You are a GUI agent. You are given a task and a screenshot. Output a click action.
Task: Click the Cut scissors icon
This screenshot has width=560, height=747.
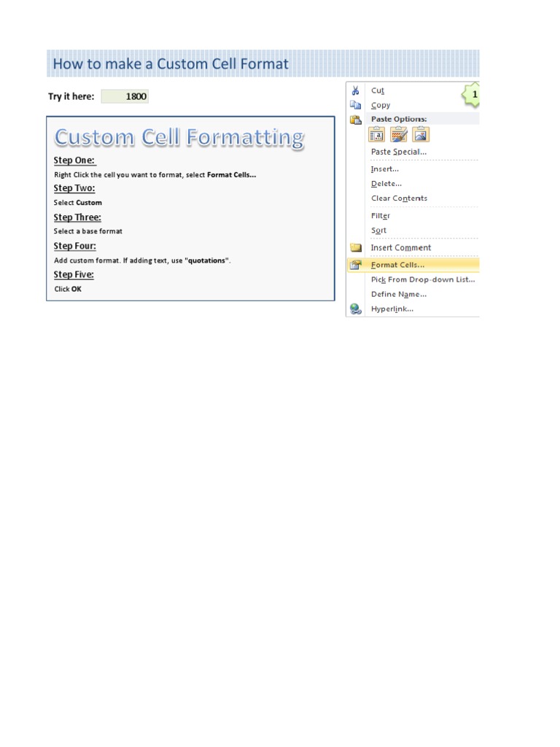tap(355, 90)
